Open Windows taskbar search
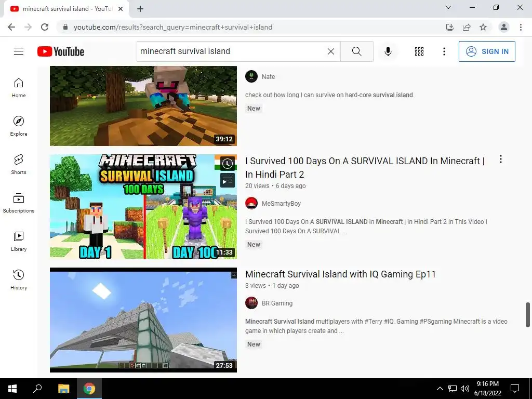The width and height of the screenshot is (532, 399). tap(37, 389)
